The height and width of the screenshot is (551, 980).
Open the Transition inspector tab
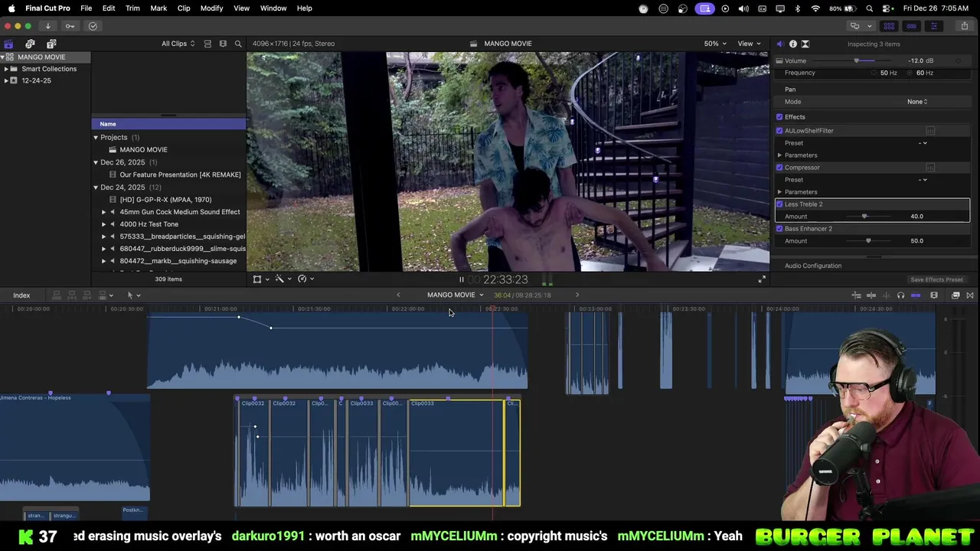click(805, 44)
